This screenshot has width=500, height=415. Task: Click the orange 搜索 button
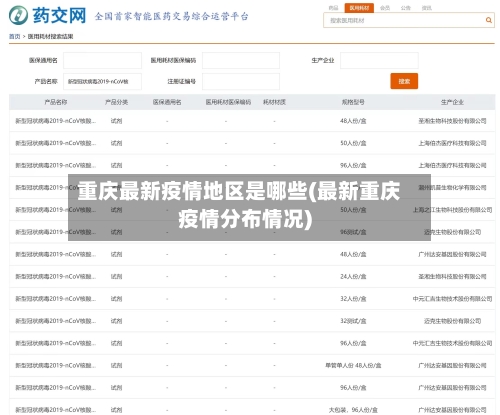(404, 81)
